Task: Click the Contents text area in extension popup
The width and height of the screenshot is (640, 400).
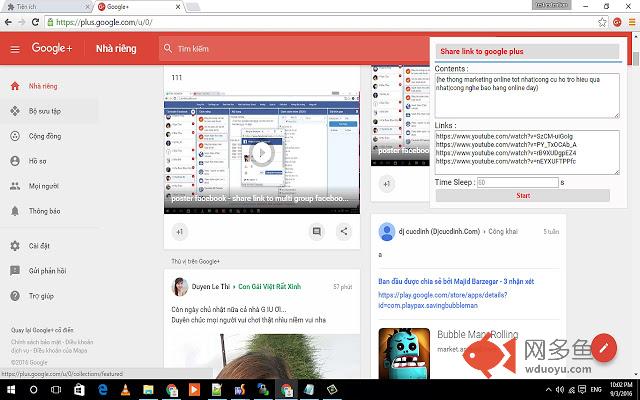Action: (527, 96)
